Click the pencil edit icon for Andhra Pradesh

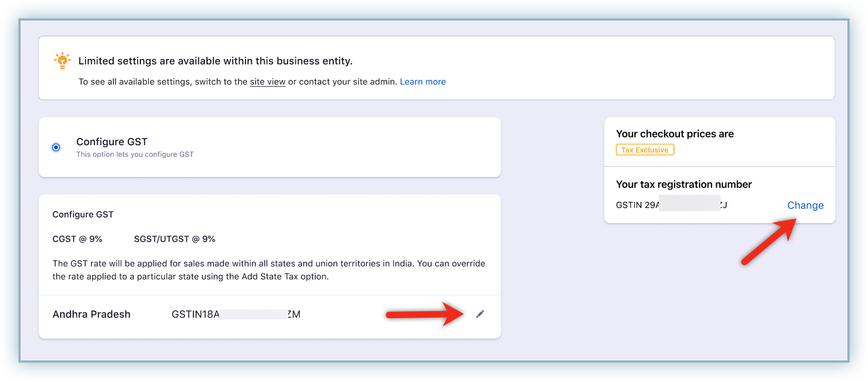point(480,314)
